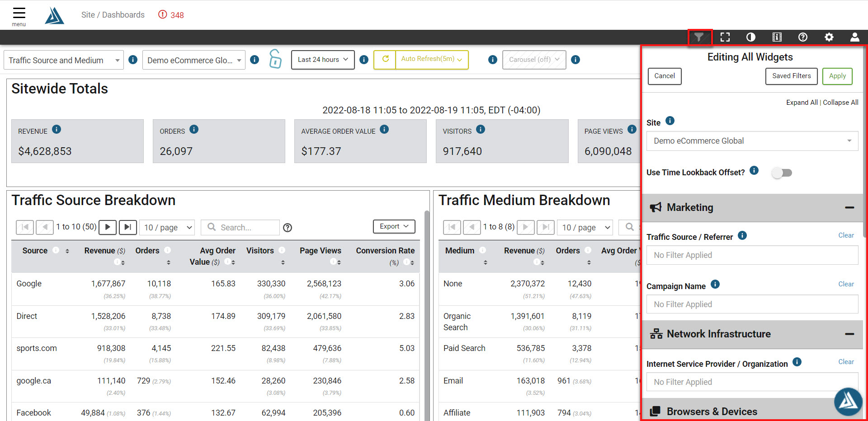Open help question mark in top toolbar
The image size is (868, 421).
pos(803,37)
